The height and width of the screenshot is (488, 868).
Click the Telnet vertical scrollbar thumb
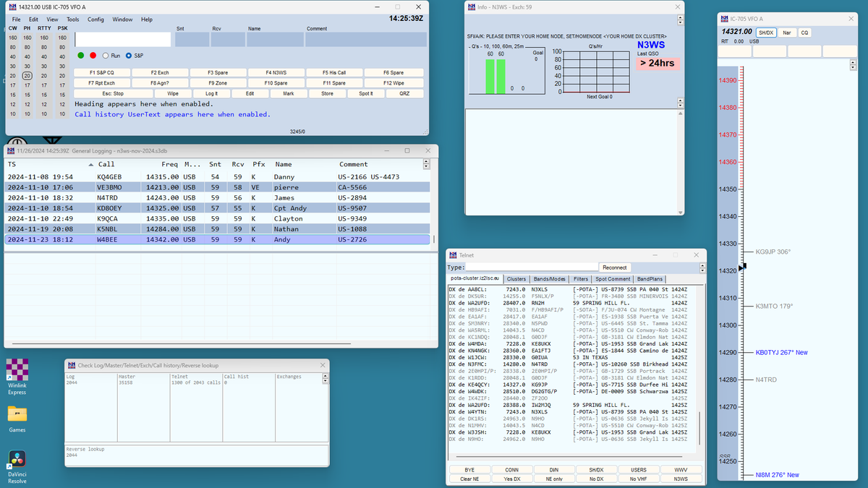click(x=699, y=428)
